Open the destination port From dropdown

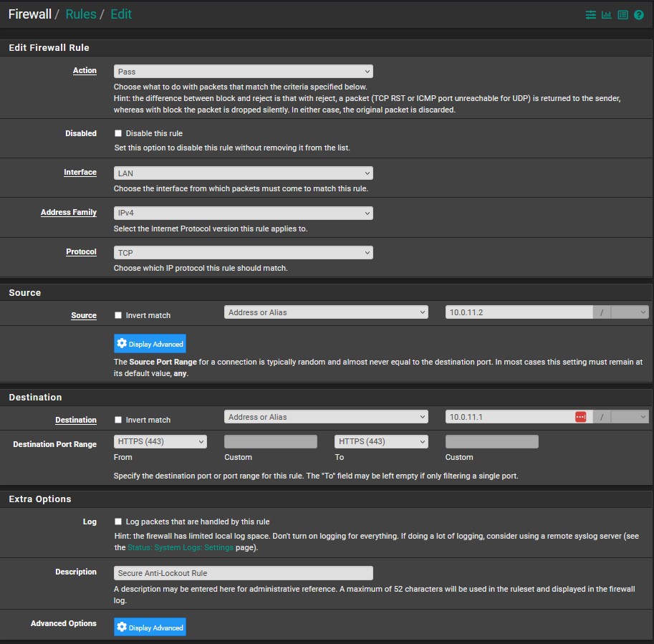click(x=160, y=441)
